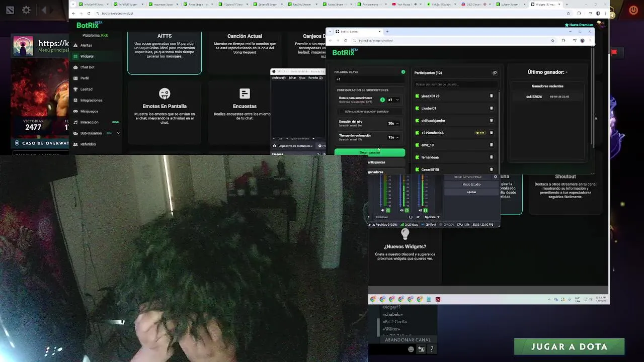Open a new tab in the raffle window

point(387,32)
